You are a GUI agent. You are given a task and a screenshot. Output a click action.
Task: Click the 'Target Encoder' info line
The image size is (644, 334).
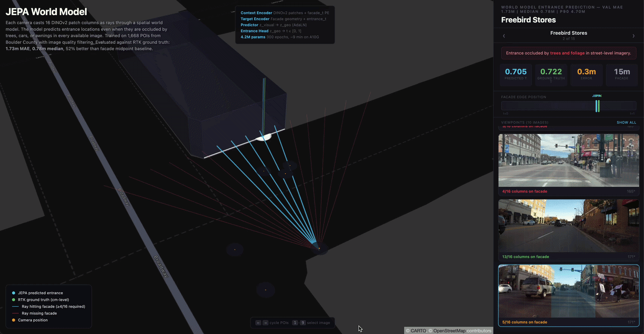283,19
